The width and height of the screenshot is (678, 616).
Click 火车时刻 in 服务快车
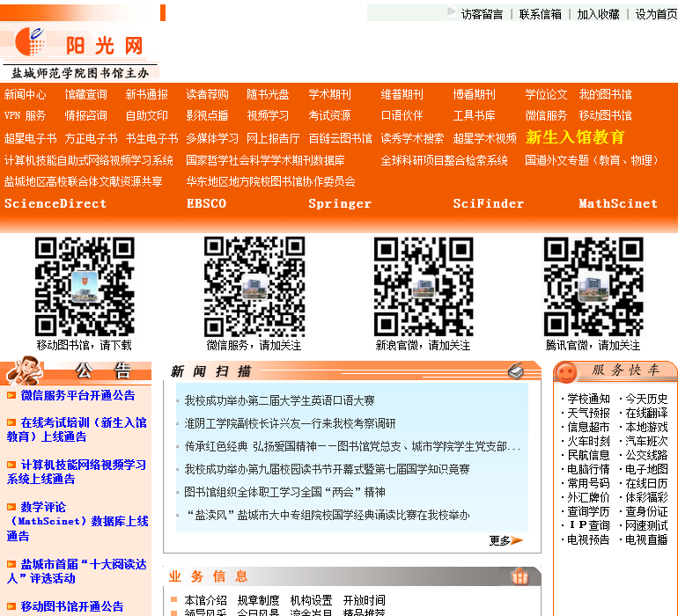point(588,441)
